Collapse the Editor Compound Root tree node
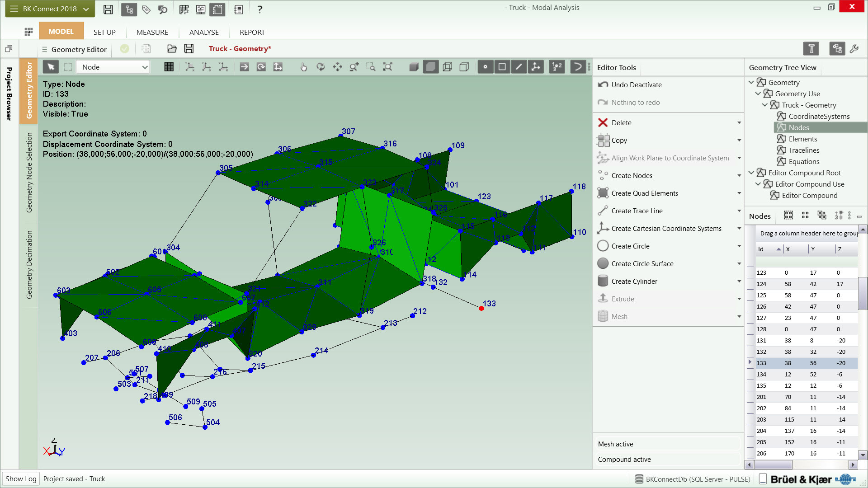This screenshot has height=488, width=868. click(x=751, y=173)
